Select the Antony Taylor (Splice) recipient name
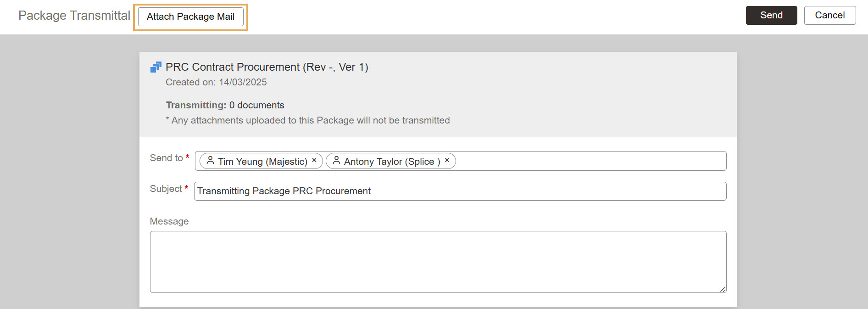The image size is (868, 309). point(392,162)
